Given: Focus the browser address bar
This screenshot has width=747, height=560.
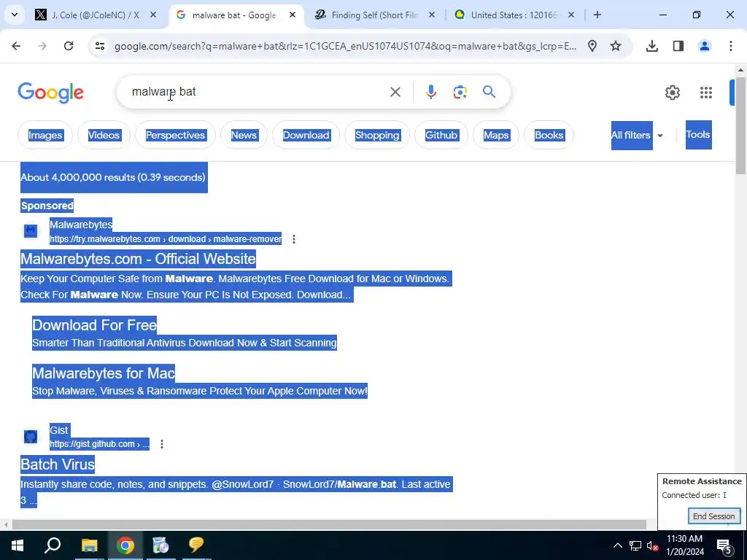Looking at the screenshot, I should tap(345, 46).
